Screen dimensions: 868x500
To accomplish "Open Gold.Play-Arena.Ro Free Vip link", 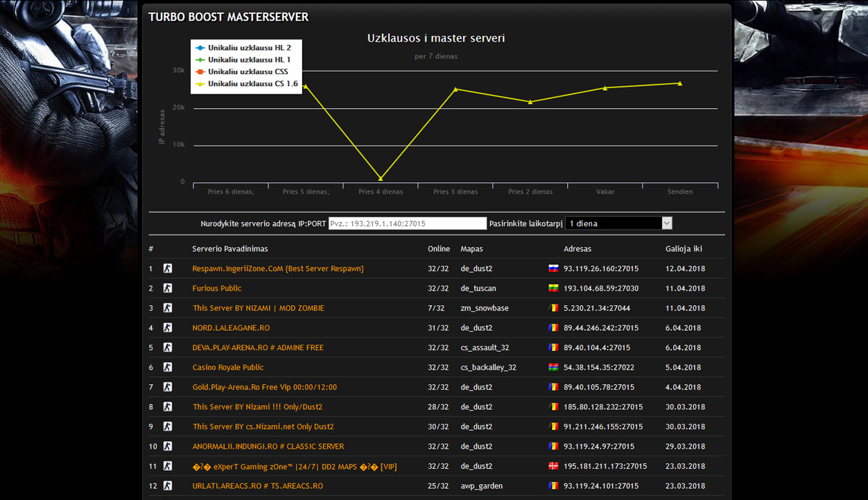I will [x=265, y=387].
